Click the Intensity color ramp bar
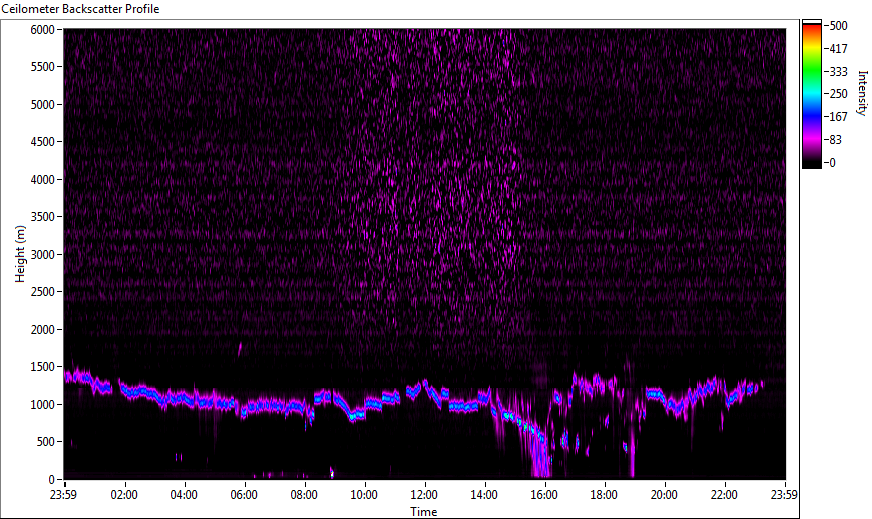Screen dimensions: 872x519 (811, 94)
